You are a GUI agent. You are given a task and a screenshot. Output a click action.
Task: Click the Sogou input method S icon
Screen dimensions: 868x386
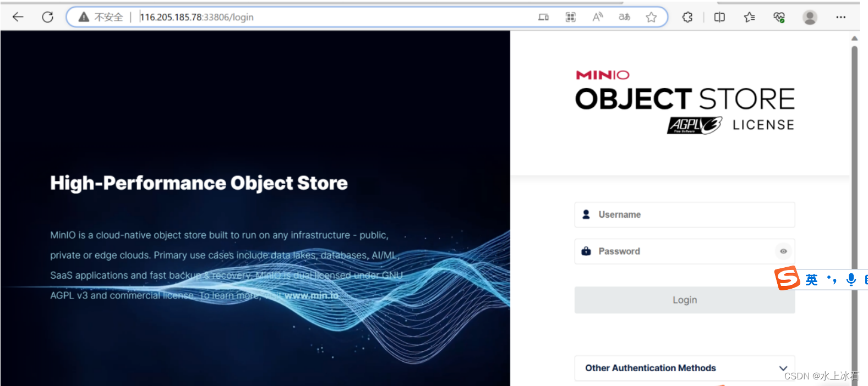pyautogui.click(x=787, y=278)
